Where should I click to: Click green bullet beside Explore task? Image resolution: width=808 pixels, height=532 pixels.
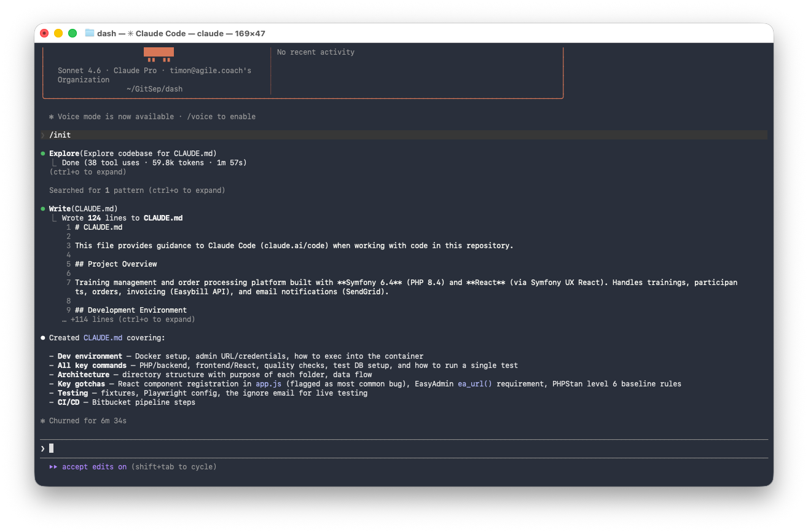(43, 154)
